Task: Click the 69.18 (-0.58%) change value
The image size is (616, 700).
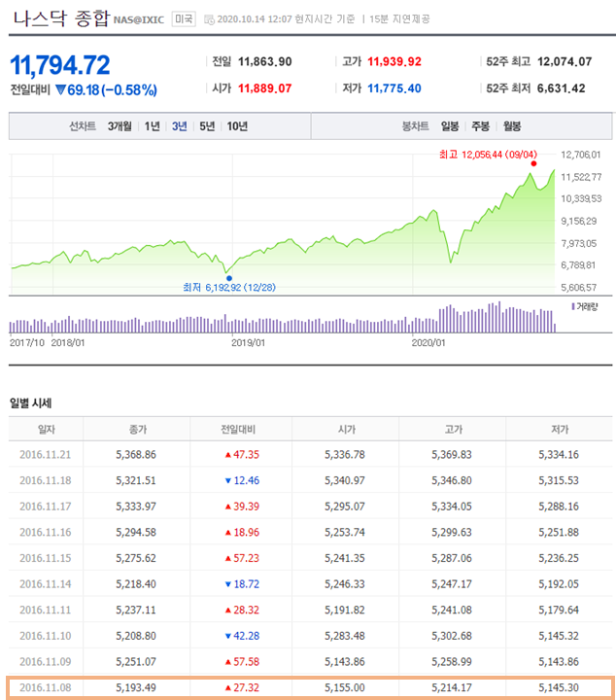Action: point(107,90)
